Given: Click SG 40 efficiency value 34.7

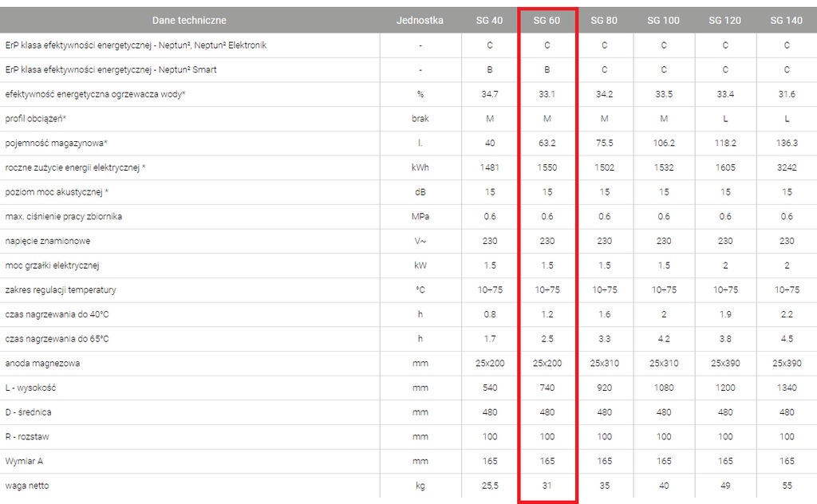Looking at the screenshot, I should 490,94.
